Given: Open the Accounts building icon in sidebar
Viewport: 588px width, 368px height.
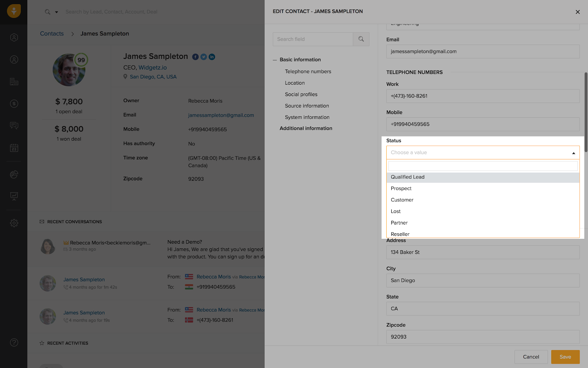Looking at the screenshot, I should [x=14, y=82].
